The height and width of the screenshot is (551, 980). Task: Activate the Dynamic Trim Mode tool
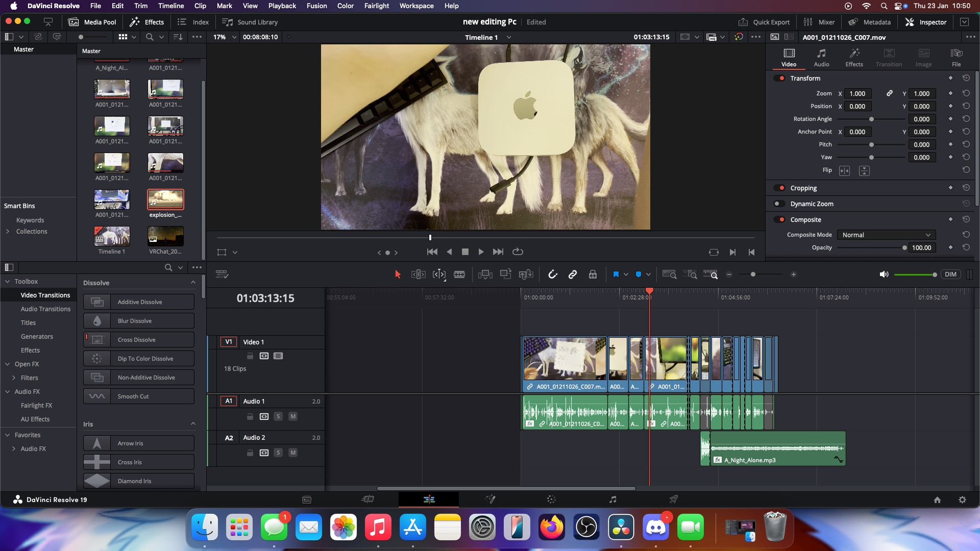439,274
